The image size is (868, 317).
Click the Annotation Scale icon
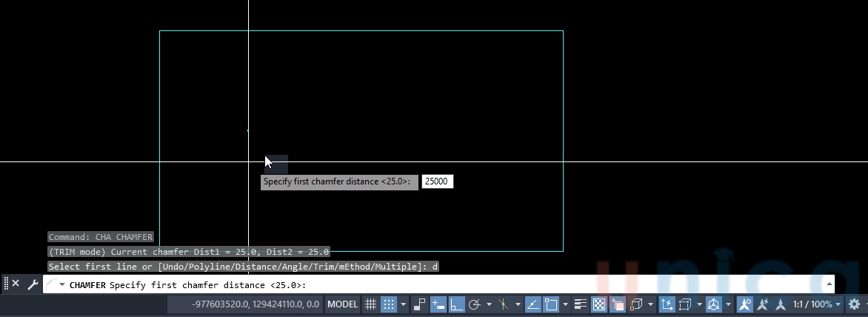coord(781,304)
